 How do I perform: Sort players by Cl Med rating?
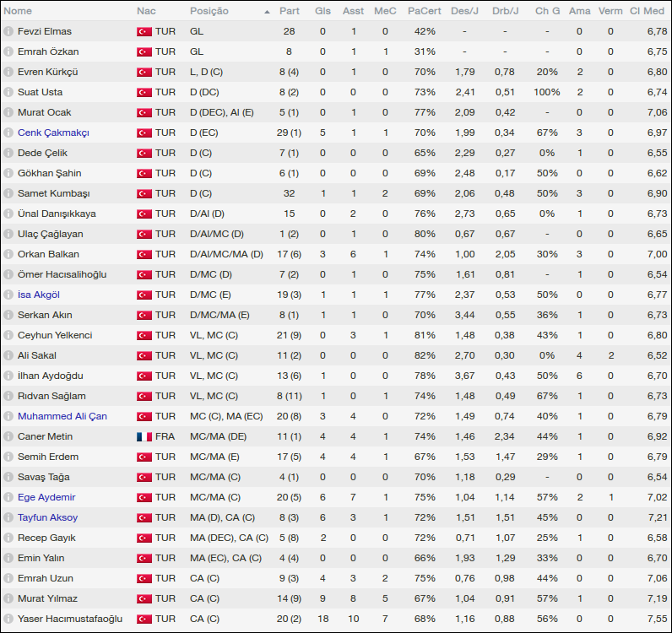(x=648, y=11)
